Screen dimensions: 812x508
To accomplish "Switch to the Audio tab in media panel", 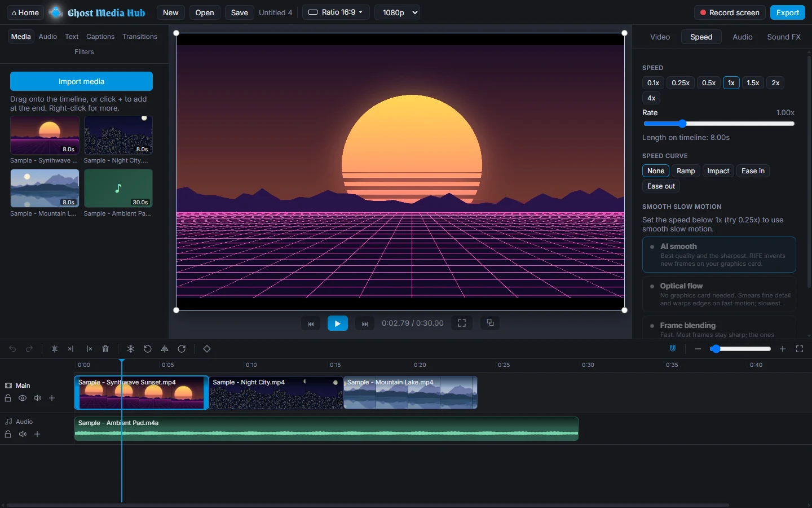I will (48, 37).
